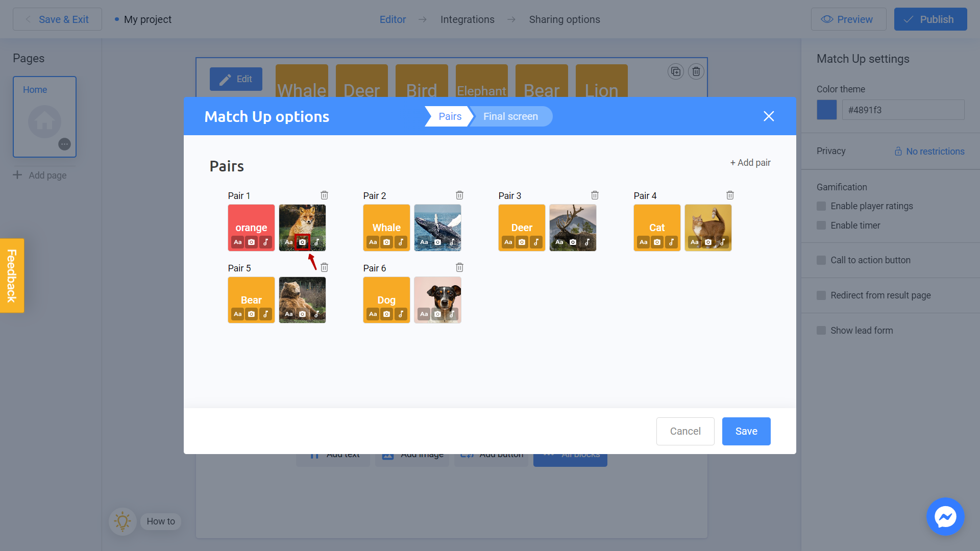The height and width of the screenshot is (551, 980).
Task: Open the Messenger chat bubble
Action: [945, 516]
